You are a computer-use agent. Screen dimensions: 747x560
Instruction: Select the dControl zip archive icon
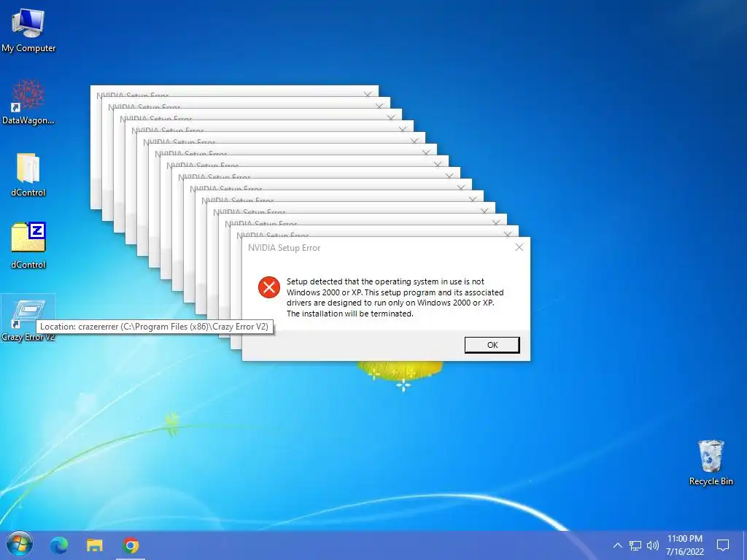click(x=28, y=245)
